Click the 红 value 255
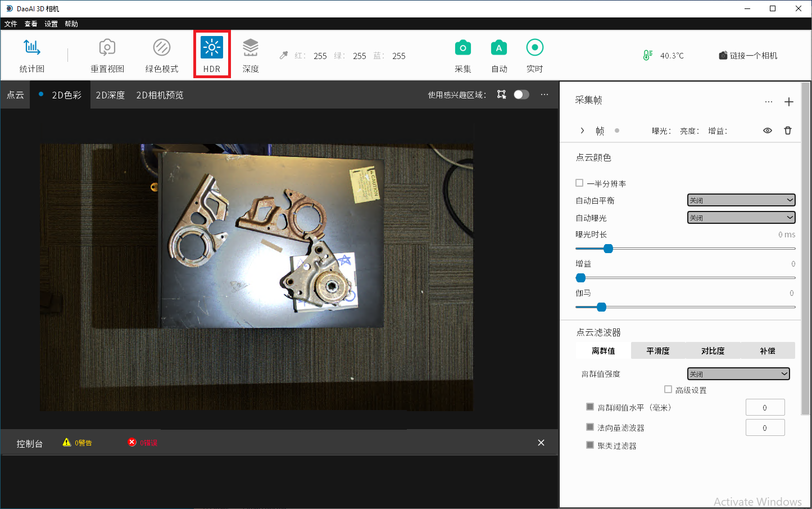The image size is (812, 509). pyautogui.click(x=320, y=56)
